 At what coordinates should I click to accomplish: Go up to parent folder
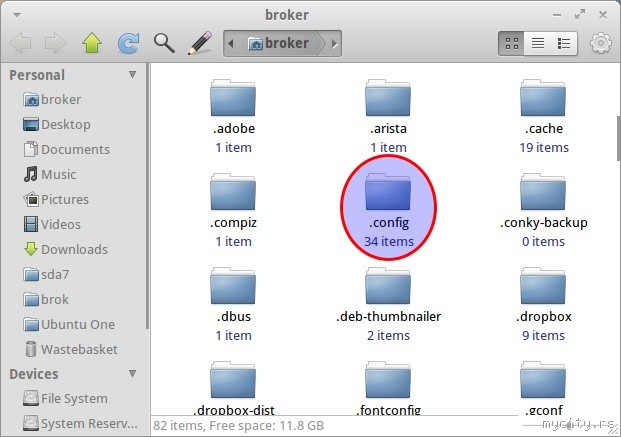(92, 43)
